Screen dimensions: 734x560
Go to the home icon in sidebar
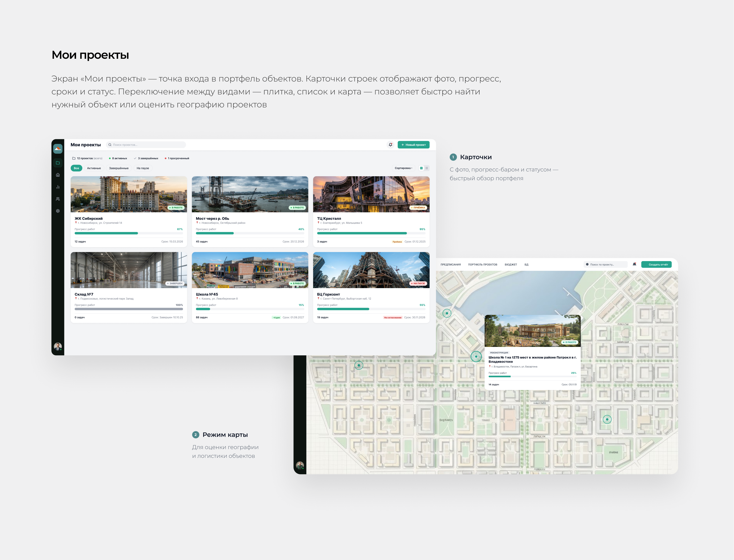(58, 175)
